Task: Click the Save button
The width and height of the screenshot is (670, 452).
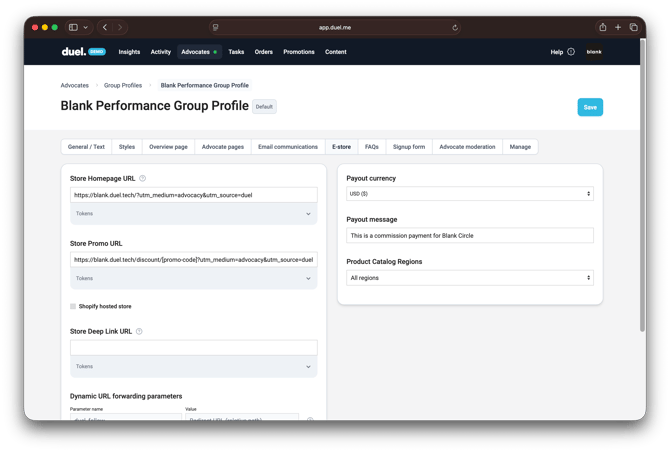Action: tap(590, 107)
